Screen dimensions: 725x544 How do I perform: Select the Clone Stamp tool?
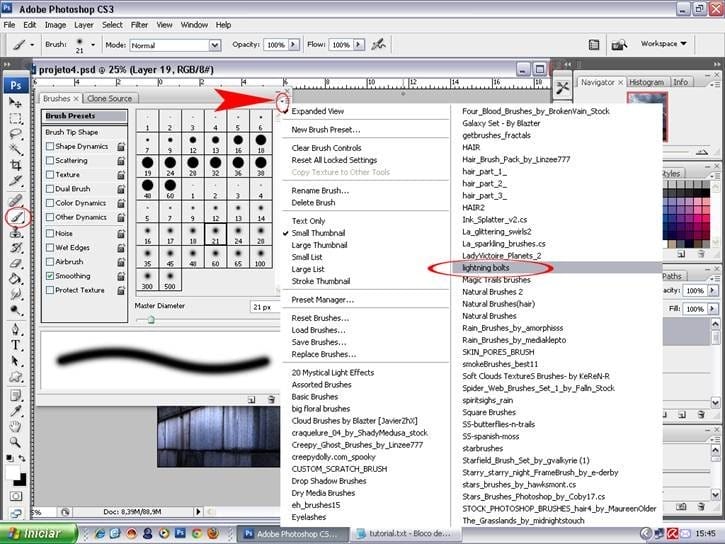coord(15,232)
